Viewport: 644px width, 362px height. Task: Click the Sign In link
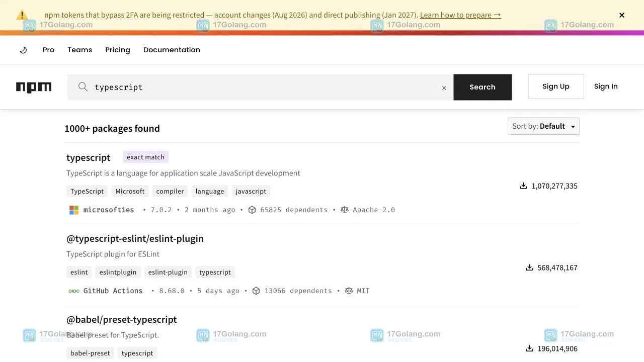(606, 86)
